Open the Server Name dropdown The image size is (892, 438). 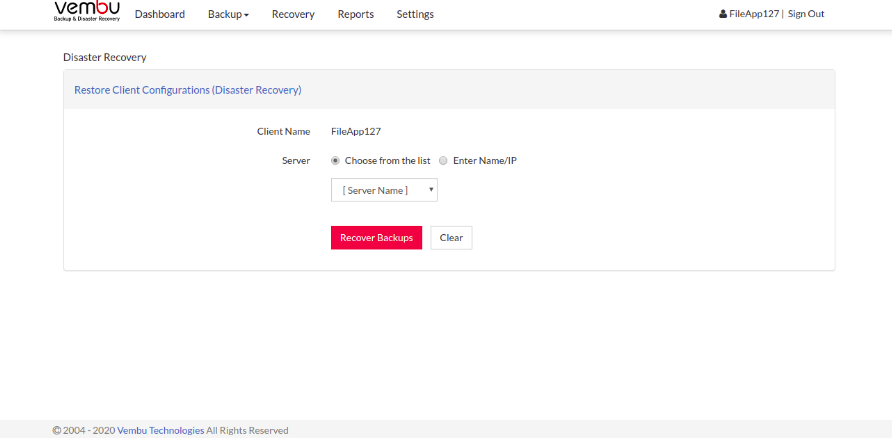pos(385,191)
